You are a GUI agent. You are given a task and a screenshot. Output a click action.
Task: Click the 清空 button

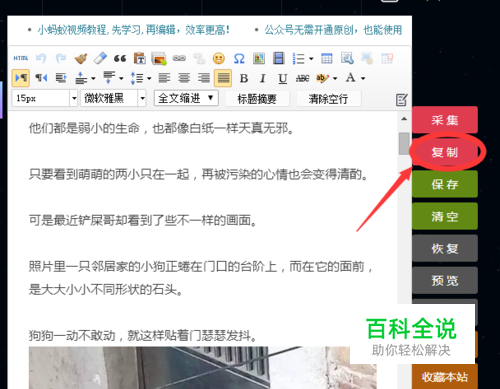[445, 216]
